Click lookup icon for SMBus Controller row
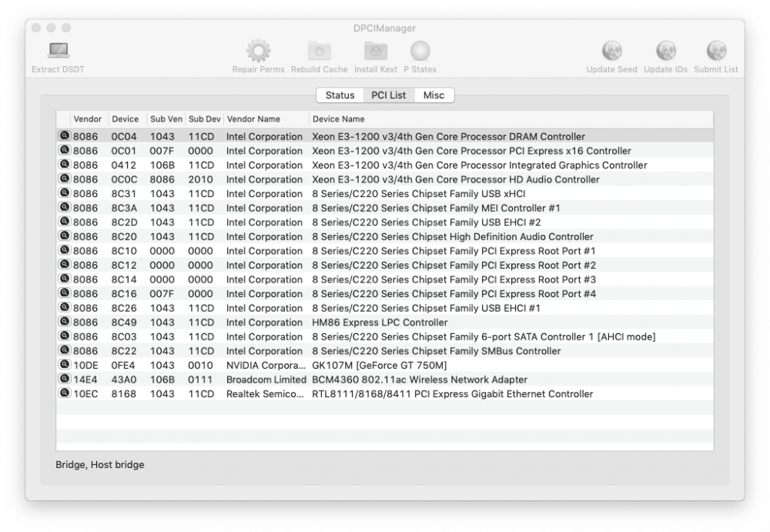 pyautogui.click(x=65, y=350)
